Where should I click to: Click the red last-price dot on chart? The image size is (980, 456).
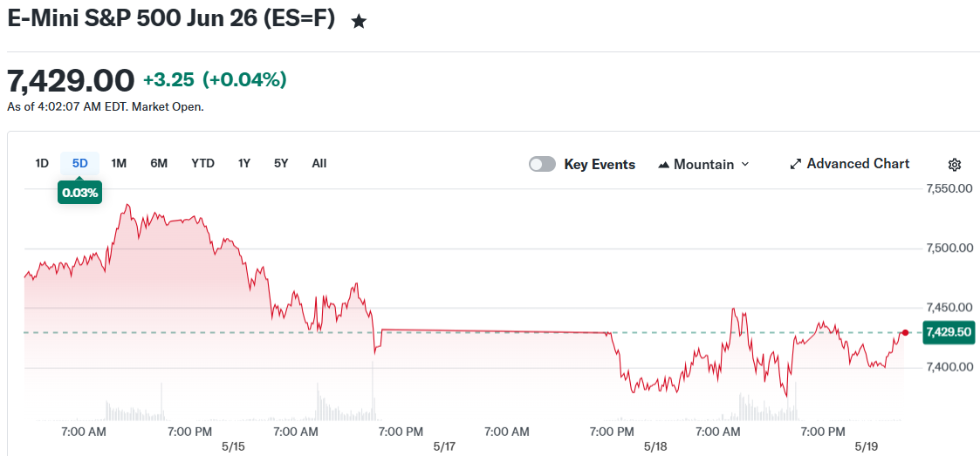pyautogui.click(x=905, y=332)
